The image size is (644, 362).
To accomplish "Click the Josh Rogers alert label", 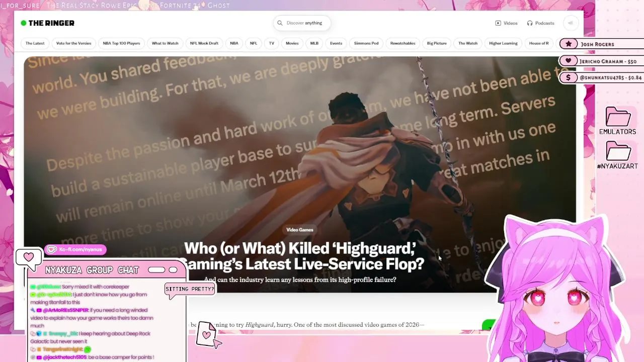I will [597, 44].
